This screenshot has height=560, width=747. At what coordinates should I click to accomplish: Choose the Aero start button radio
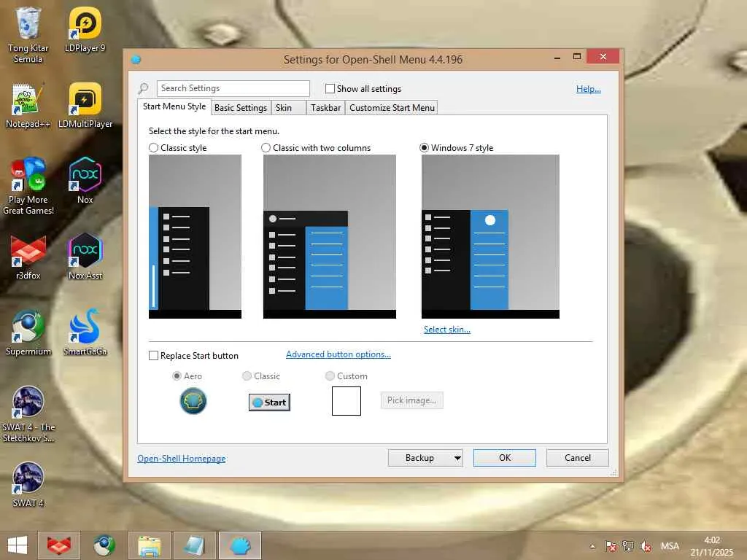click(x=177, y=376)
